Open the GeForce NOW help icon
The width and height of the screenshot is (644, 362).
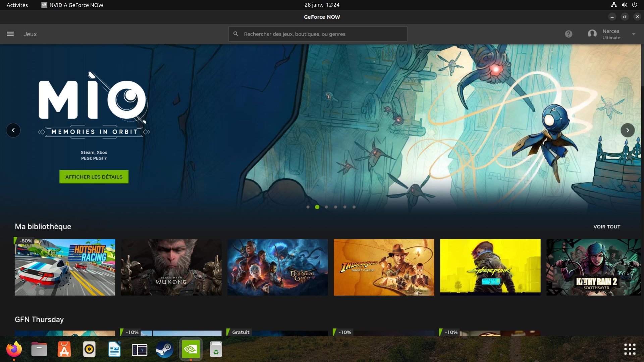569,34
